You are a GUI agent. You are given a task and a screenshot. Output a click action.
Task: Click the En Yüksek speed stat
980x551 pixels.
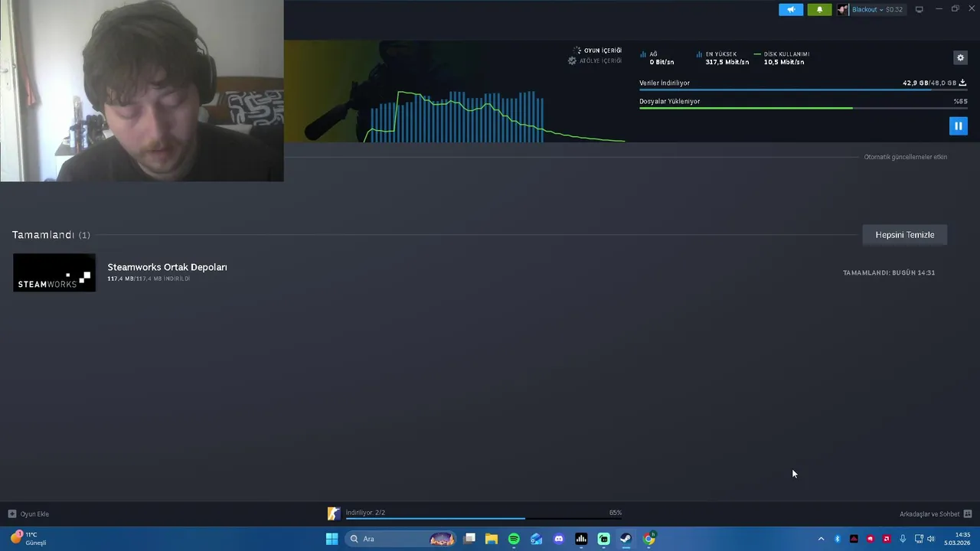tap(723, 58)
